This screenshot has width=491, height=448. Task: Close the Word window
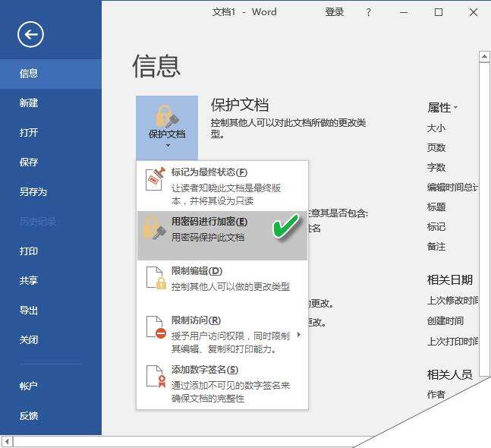pos(474,12)
